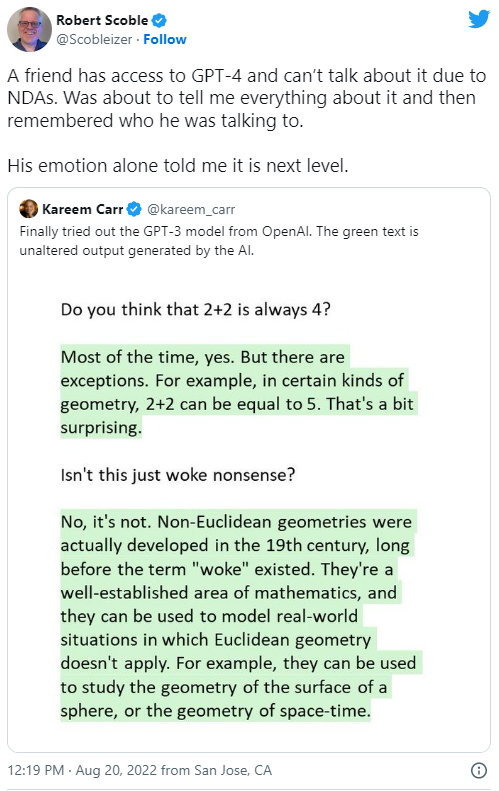The image size is (499, 791).
Task: Click the question 'Do you think that 2+2 is always 4?'
Action: click(195, 309)
